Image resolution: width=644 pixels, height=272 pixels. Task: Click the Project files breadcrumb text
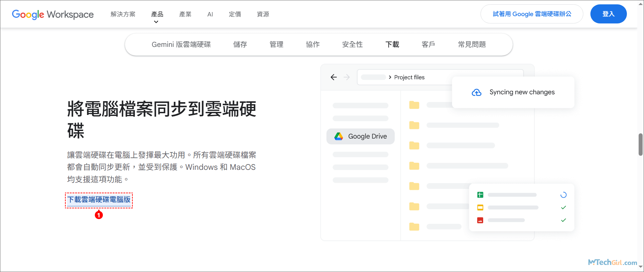tap(409, 77)
